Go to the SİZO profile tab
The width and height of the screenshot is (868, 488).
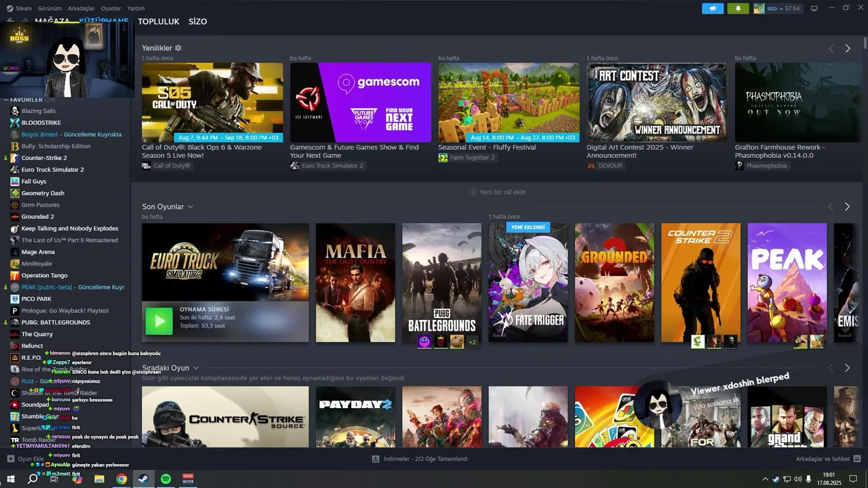198,22
